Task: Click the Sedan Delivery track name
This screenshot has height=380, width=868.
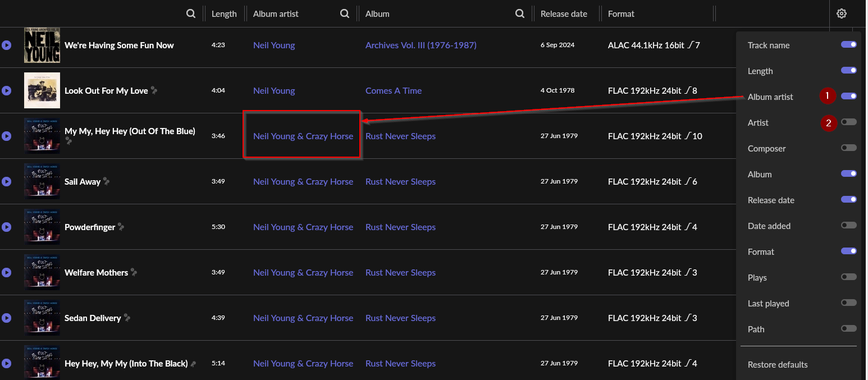Action: [93, 318]
